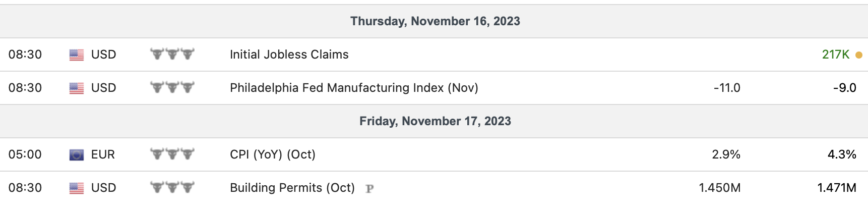Click the US flag beside Philadelphia Fed Index
The image size is (868, 209).
[77, 88]
